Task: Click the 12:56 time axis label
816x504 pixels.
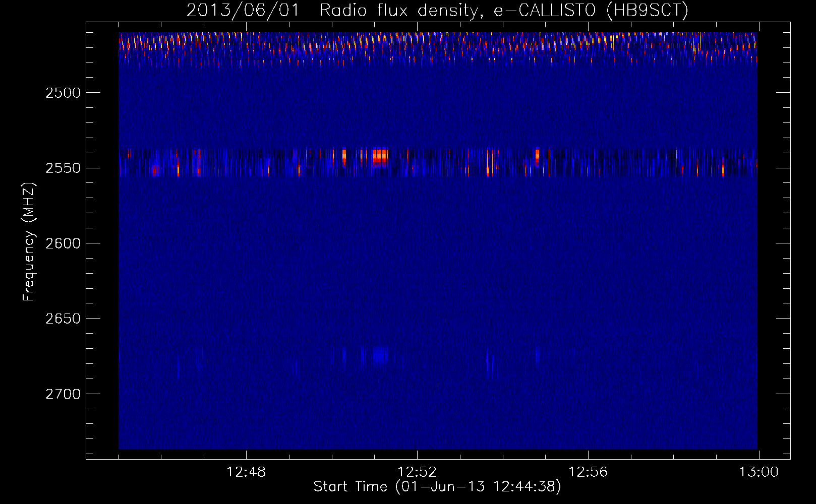Action: tap(588, 472)
